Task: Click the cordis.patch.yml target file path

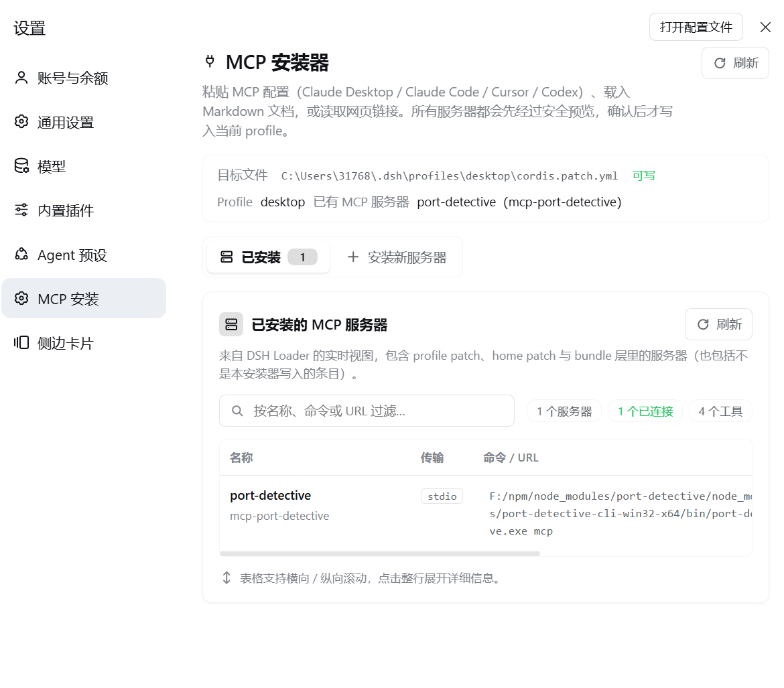Action: [449, 176]
